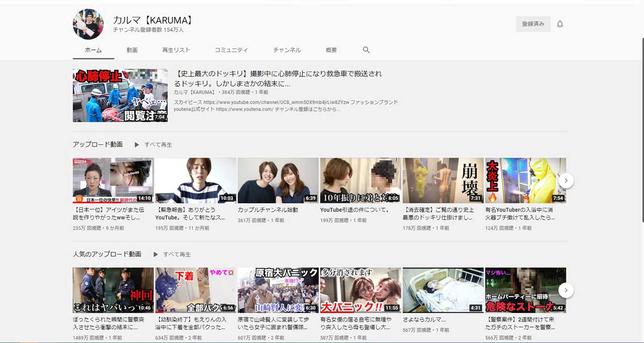
Task: Click the KARUMA channel avatar
Action: 88,24
